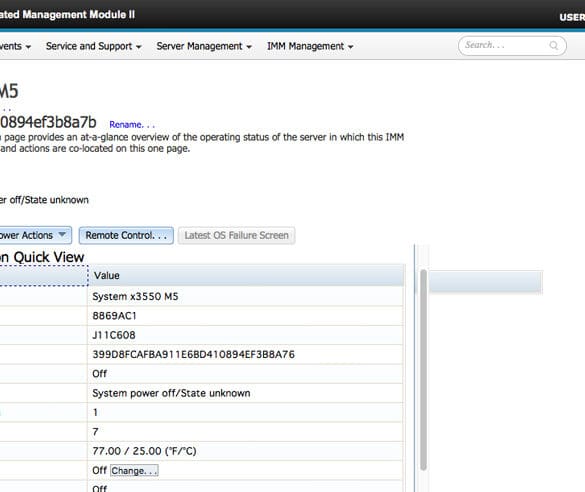This screenshot has height=492, width=585.
Task: Click the Rename link
Action: pyautogui.click(x=132, y=125)
